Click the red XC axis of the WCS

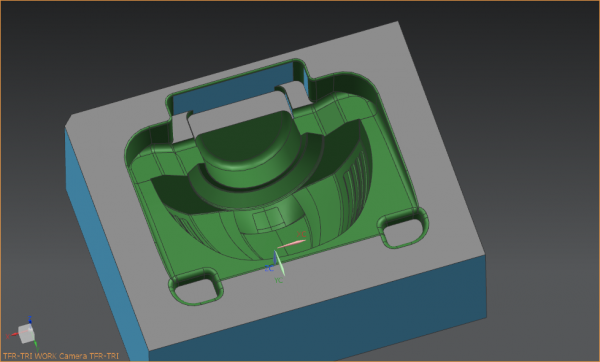[x=292, y=243]
